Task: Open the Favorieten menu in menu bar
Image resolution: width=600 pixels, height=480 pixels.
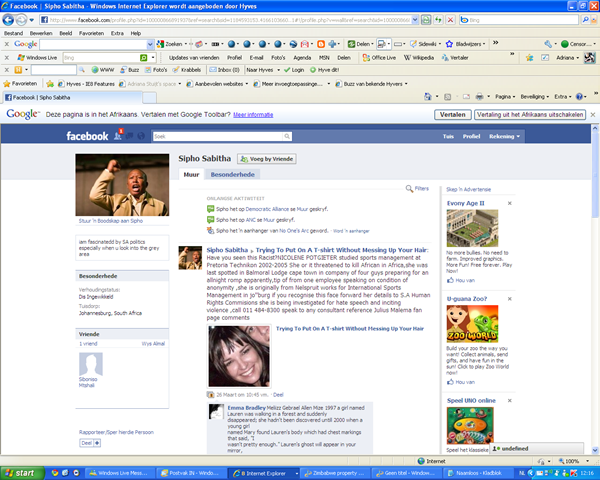Action: click(x=91, y=33)
